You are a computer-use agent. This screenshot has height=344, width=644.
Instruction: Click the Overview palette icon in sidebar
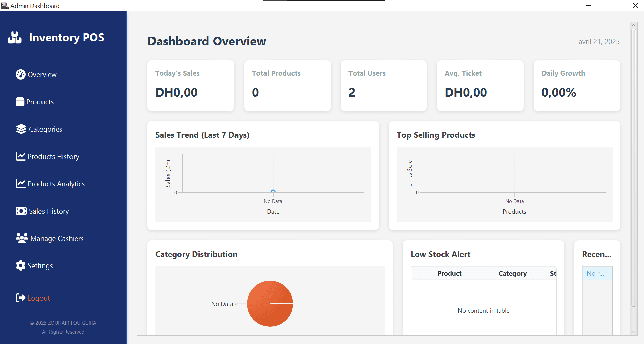20,74
